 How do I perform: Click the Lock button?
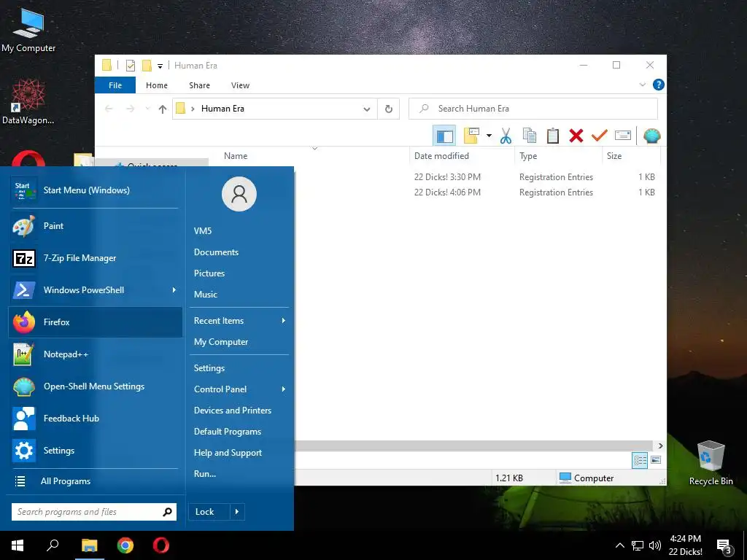tap(209, 512)
